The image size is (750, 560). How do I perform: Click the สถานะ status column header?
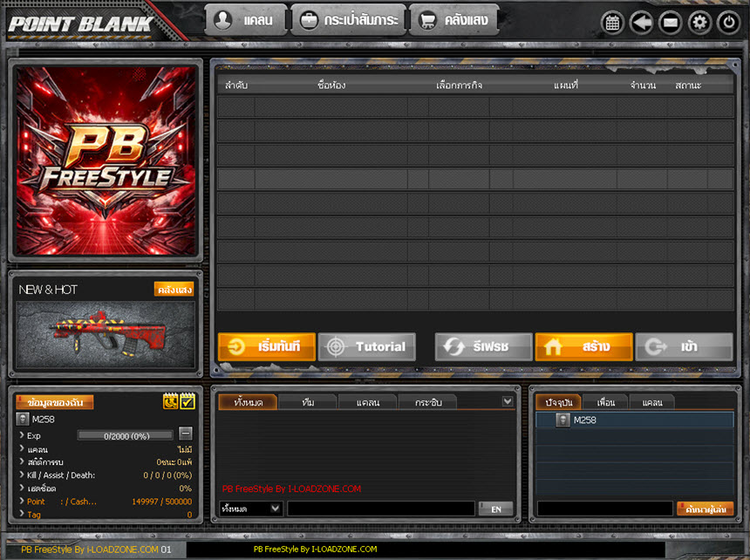(x=688, y=85)
